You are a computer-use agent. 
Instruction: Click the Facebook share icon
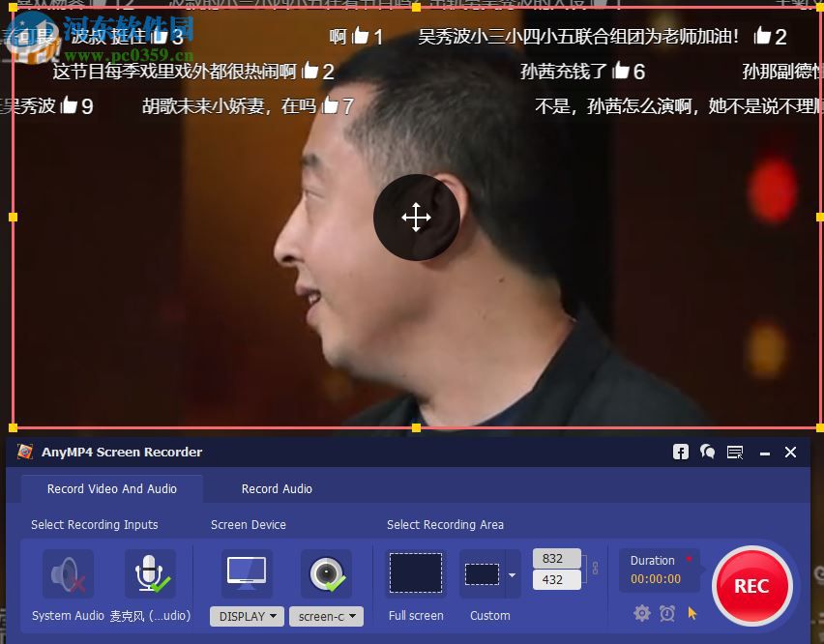point(680,452)
